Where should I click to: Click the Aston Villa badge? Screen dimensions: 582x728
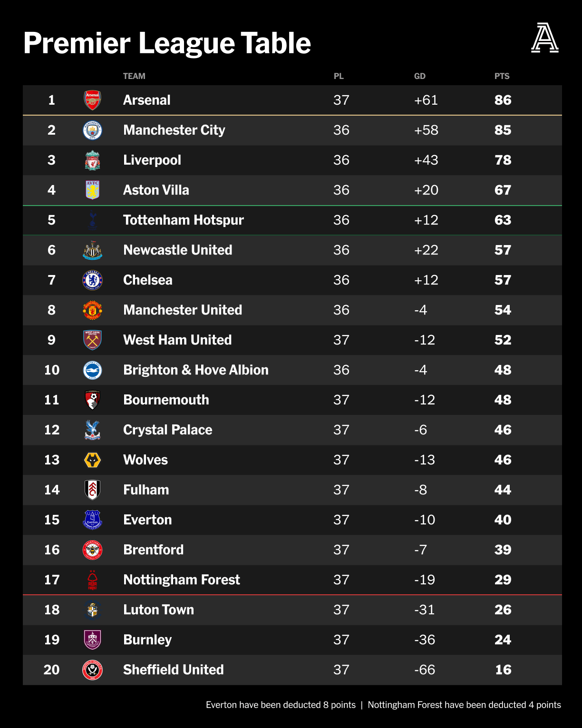92,190
